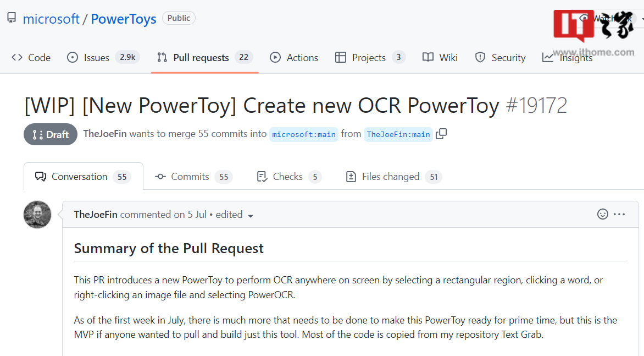Screen dimensions: 644x356
Task: Click the repository book icon beside microsoft
Action: [12, 18]
